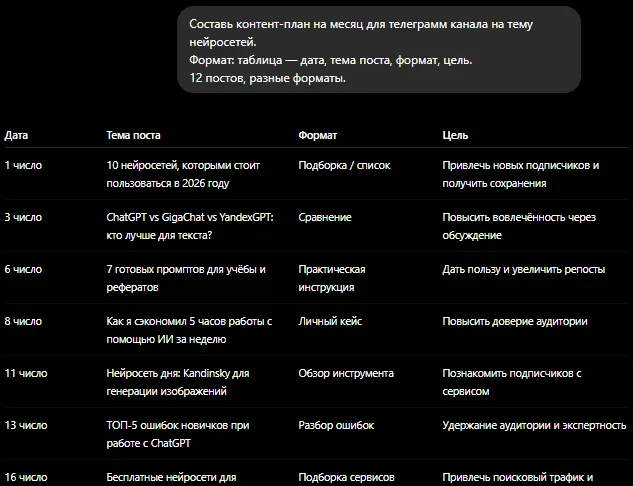Screen dimensions: 633x486
Task: Click topic 'Нейросеть дня: Kandinsky'
Action: point(178,382)
